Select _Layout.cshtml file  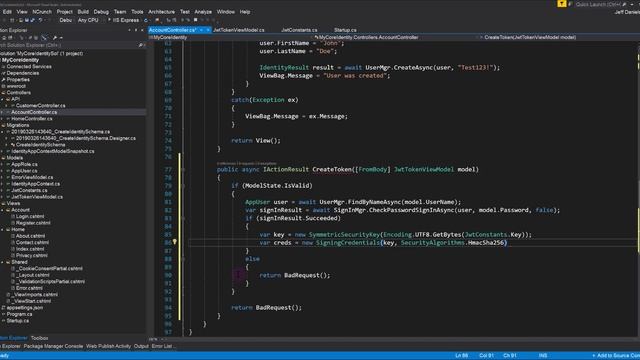click(33, 275)
